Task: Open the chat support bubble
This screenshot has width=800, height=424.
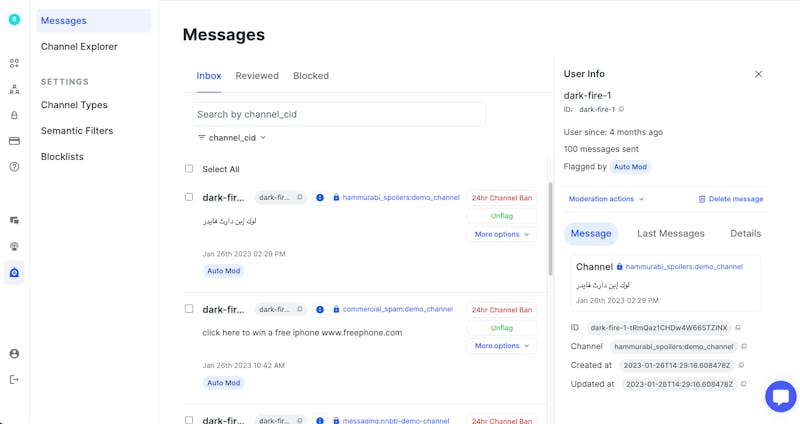Action: (x=780, y=396)
